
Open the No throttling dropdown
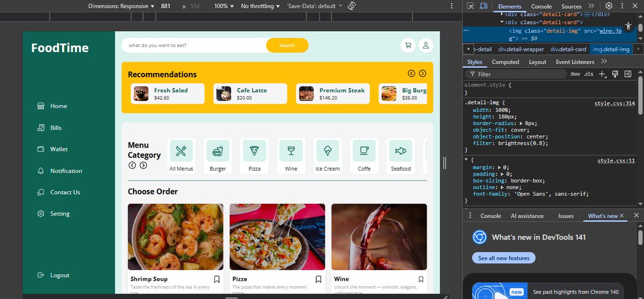point(260,6)
